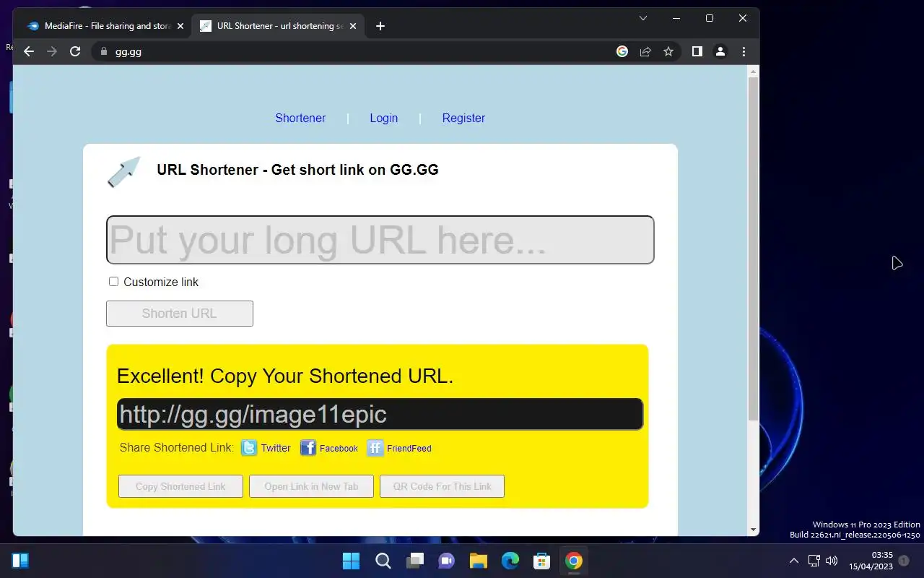Click the share page icon
Viewport: 924px width, 578px height.
pos(645,51)
